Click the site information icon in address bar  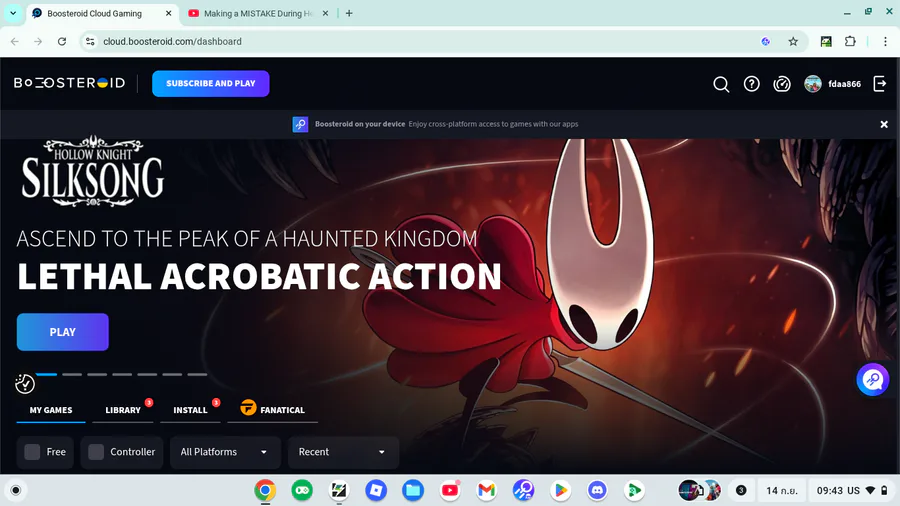click(x=90, y=41)
